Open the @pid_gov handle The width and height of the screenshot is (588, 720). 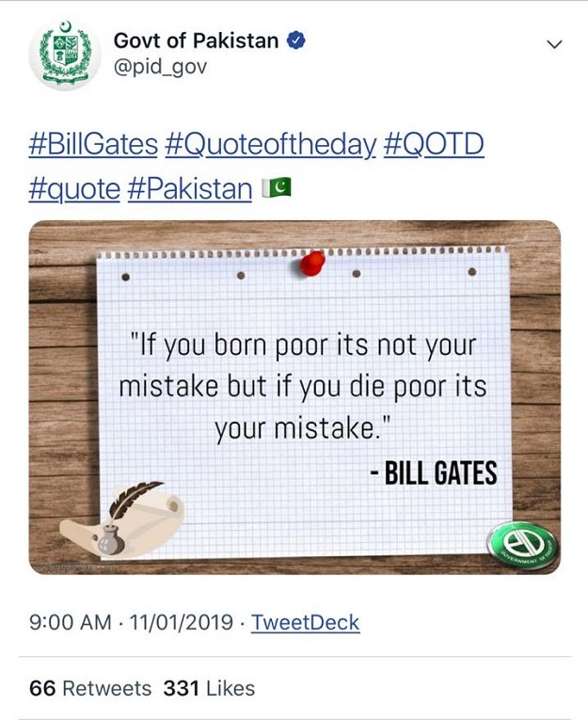(159, 67)
